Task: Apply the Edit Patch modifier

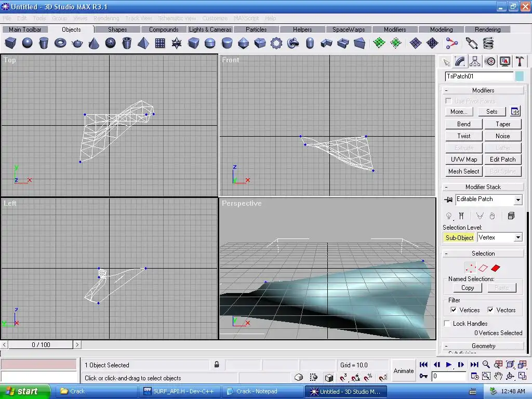Action: [503, 159]
